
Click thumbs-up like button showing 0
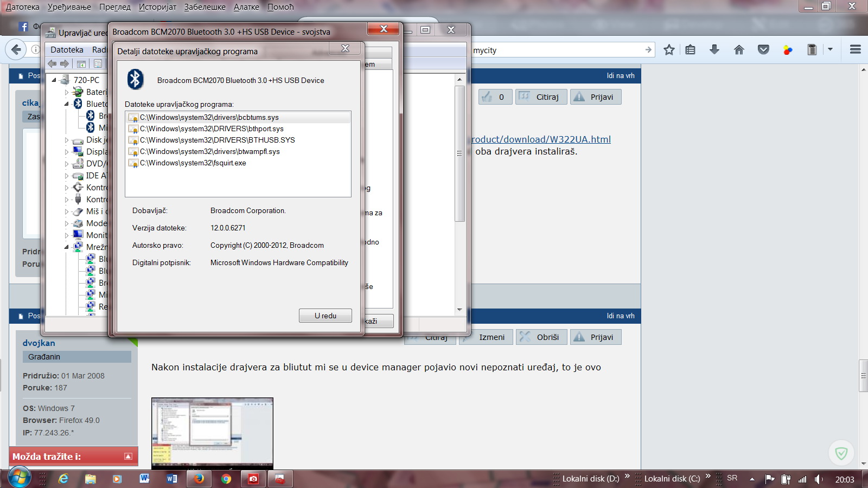[495, 97]
